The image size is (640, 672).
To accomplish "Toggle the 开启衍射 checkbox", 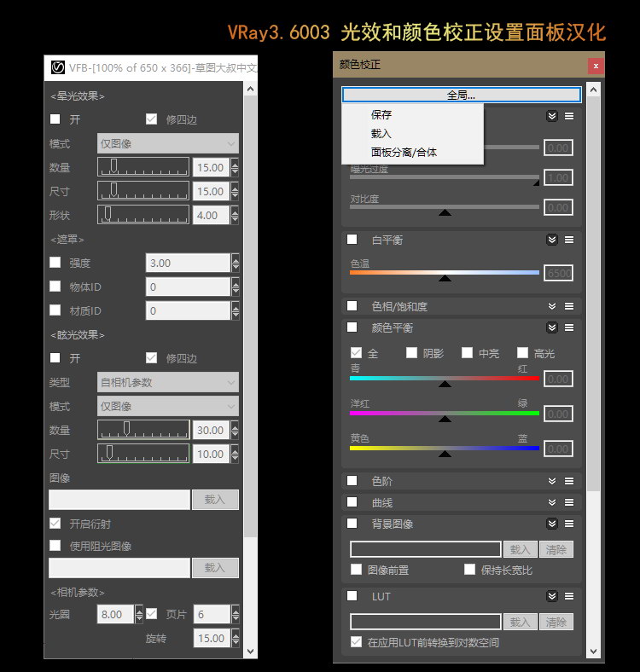I will pos(55,524).
